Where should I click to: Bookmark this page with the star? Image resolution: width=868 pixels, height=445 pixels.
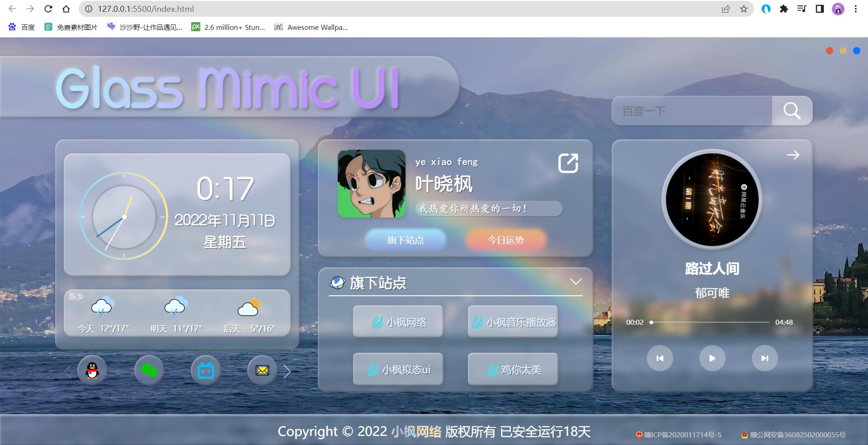pos(744,9)
